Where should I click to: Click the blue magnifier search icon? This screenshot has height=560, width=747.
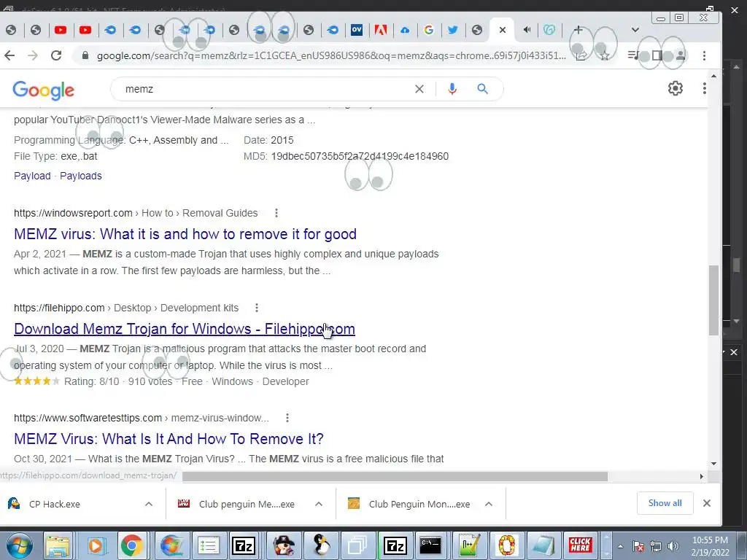pos(483,89)
